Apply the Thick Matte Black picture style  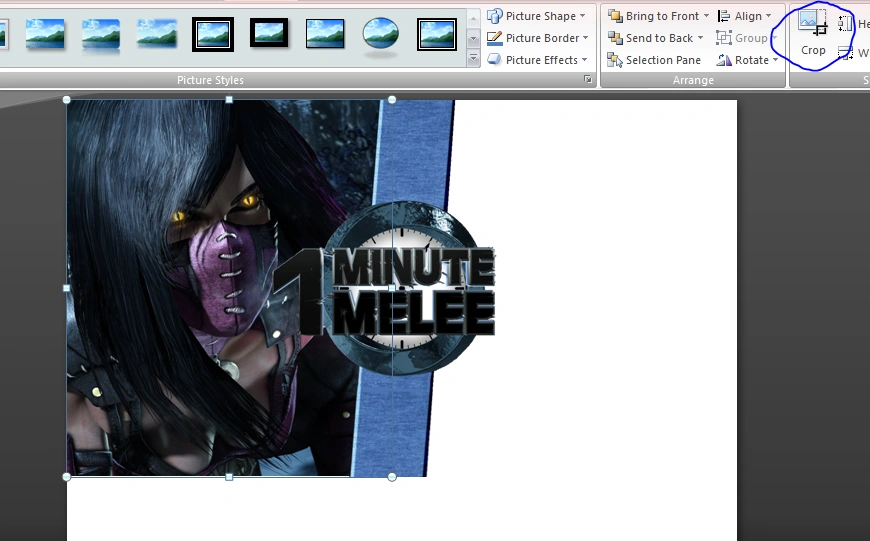(x=269, y=33)
